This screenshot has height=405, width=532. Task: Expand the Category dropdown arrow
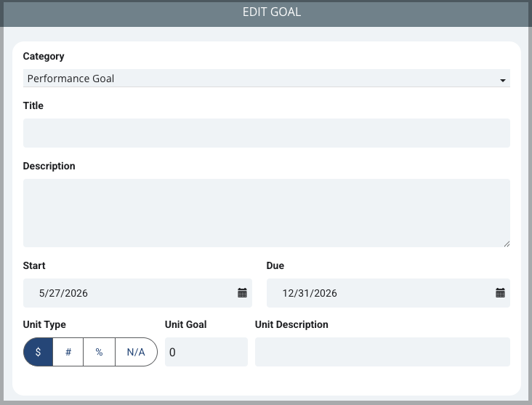pyautogui.click(x=502, y=81)
